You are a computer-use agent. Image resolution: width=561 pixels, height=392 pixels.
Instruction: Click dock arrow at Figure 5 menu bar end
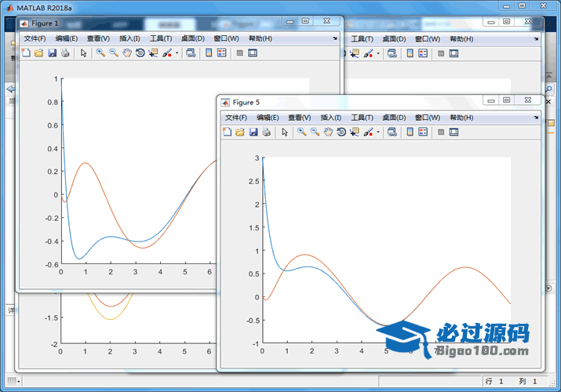click(536, 118)
